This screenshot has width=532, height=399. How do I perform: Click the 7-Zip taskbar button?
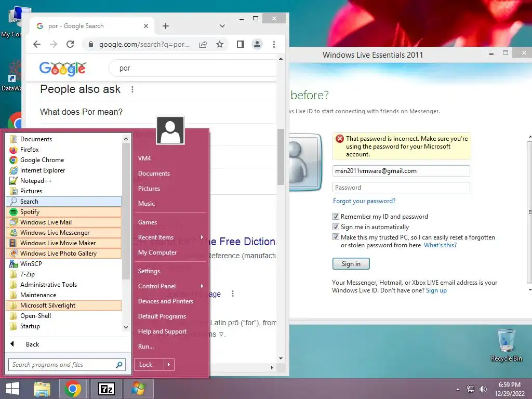pos(107,389)
